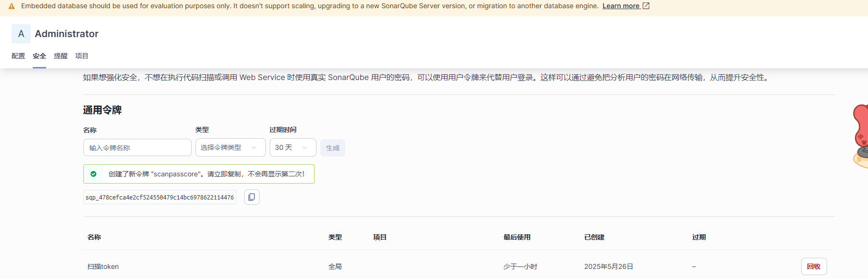Click the 过期时间 field label
This screenshot has width=868, height=279.
283,130
